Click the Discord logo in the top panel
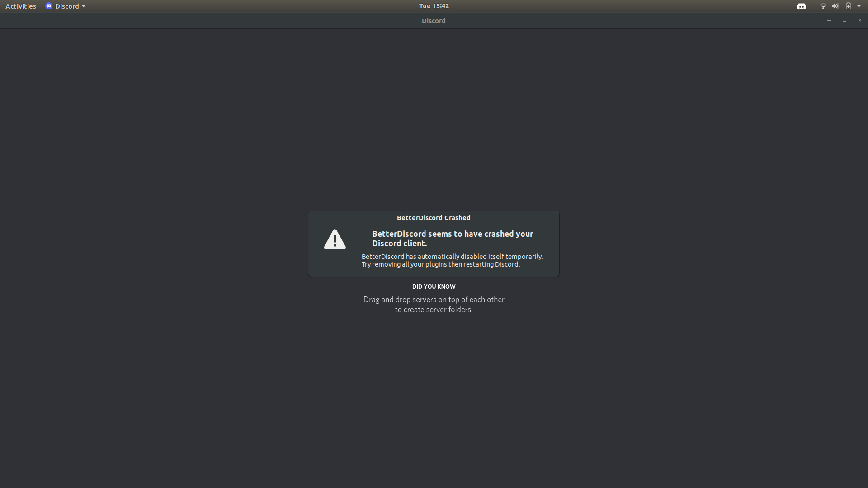Screen dimensions: 868x488 coord(49,6)
